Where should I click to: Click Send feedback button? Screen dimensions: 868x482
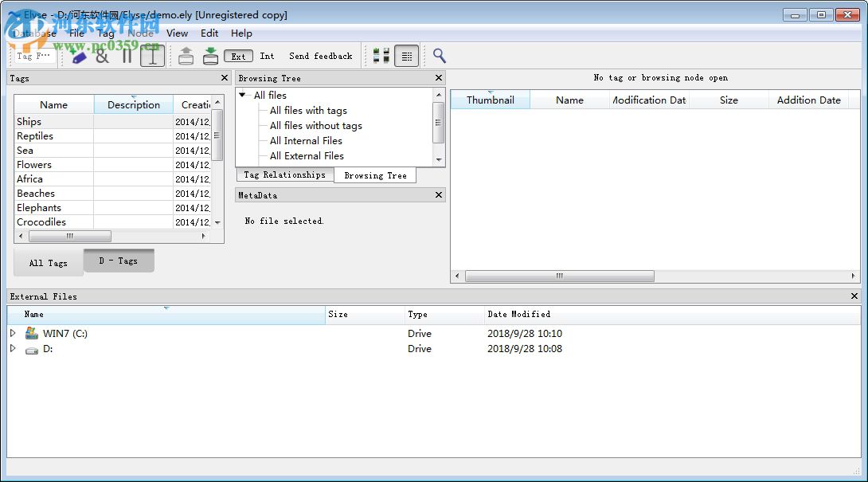tap(320, 56)
